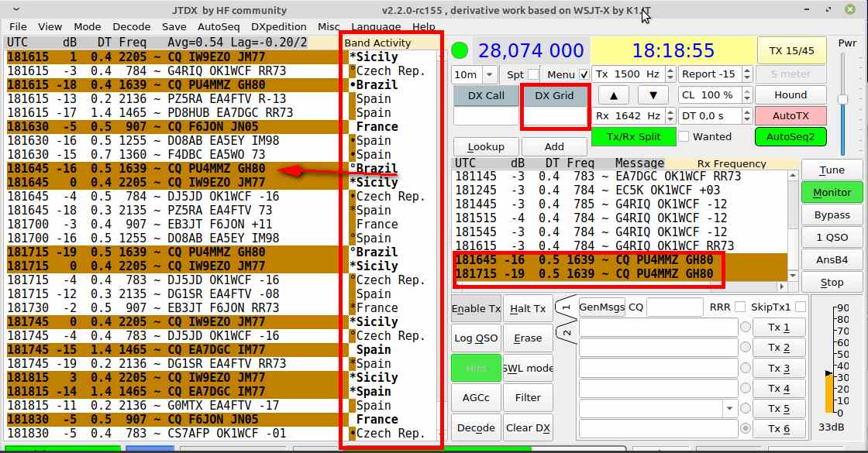Click the Enable Tx button
The height and width of the screenshot is (453, 868).
pos(475,309)
